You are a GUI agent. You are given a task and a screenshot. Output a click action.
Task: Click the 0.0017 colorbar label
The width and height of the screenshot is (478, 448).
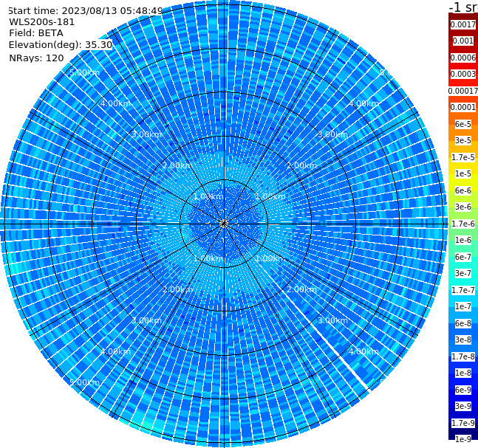click(x=463, y=24)
